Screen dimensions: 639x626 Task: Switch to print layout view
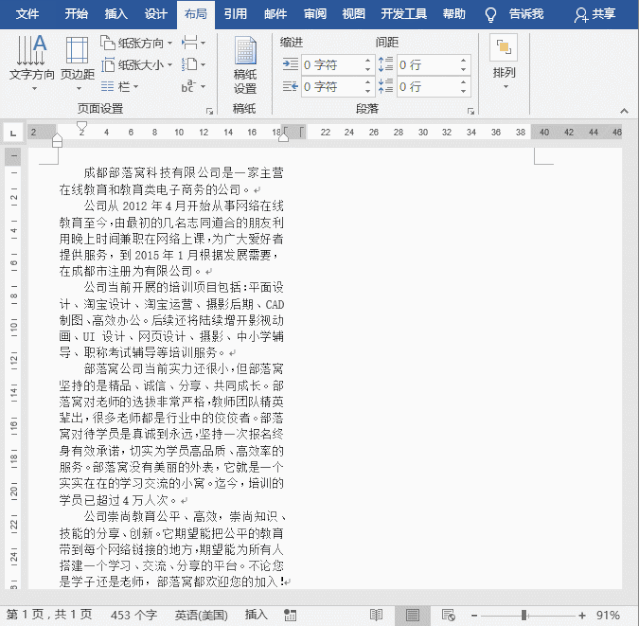click(x=412, y=615)
